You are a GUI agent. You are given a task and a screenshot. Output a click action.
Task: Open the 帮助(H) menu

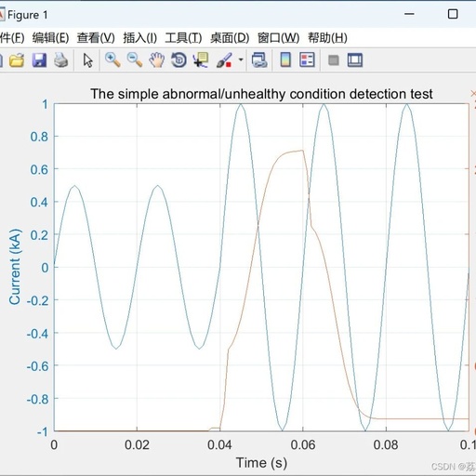pyautogui.click(x=327, y=38)
